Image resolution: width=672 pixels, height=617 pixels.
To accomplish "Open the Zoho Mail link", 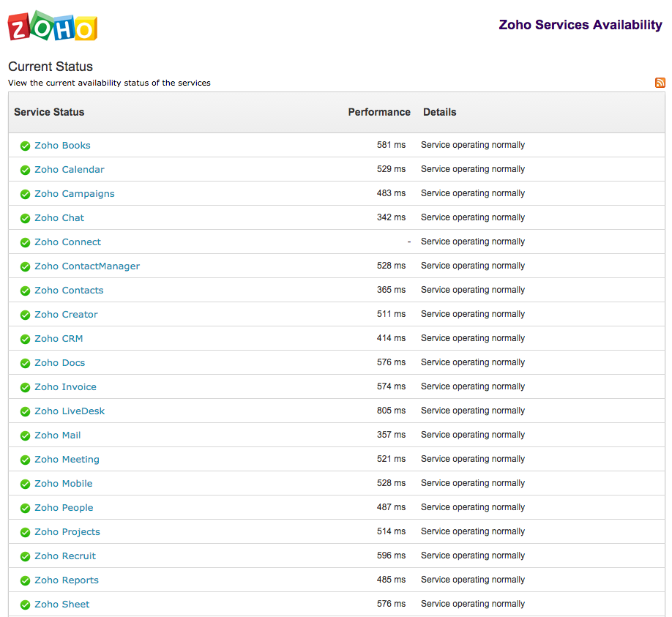I will [x=57, y=435].
